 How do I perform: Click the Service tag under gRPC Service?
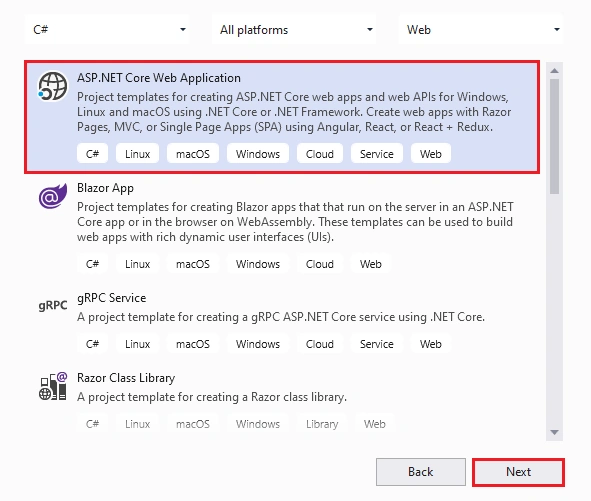pos(377,343)
